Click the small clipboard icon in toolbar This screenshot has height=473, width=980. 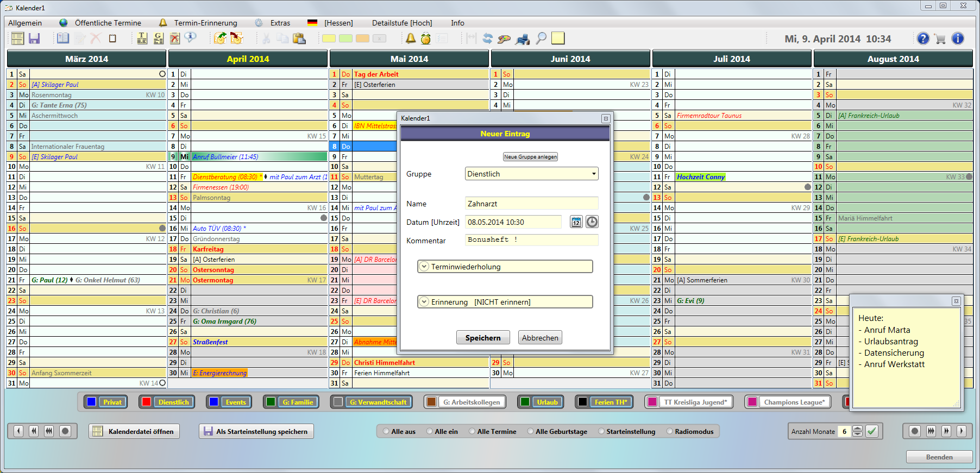112,39
